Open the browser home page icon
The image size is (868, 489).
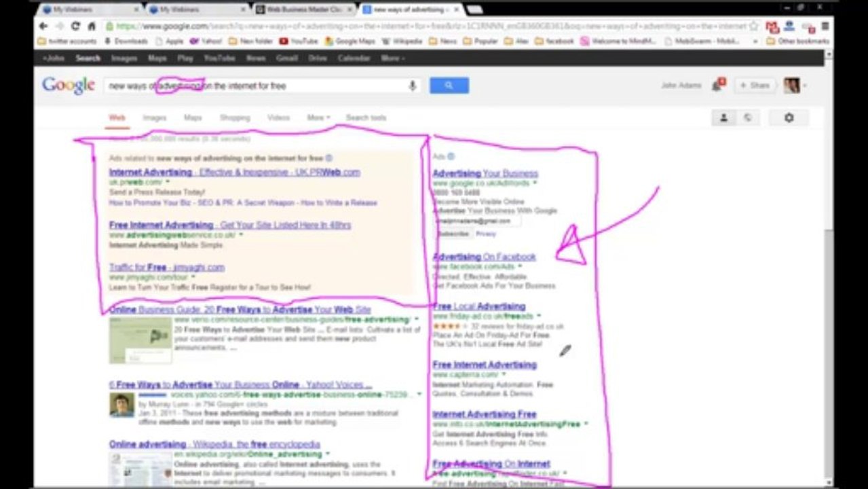(x=92, y=26)
